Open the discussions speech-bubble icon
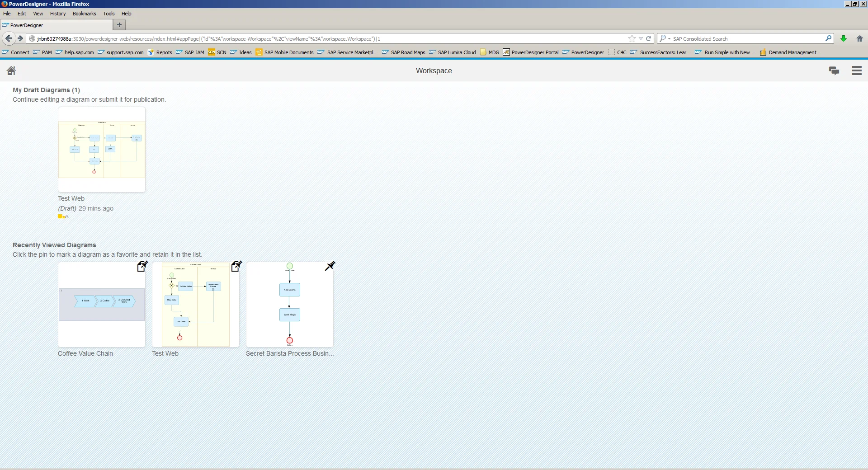868x470 pixels. [834, 70]
